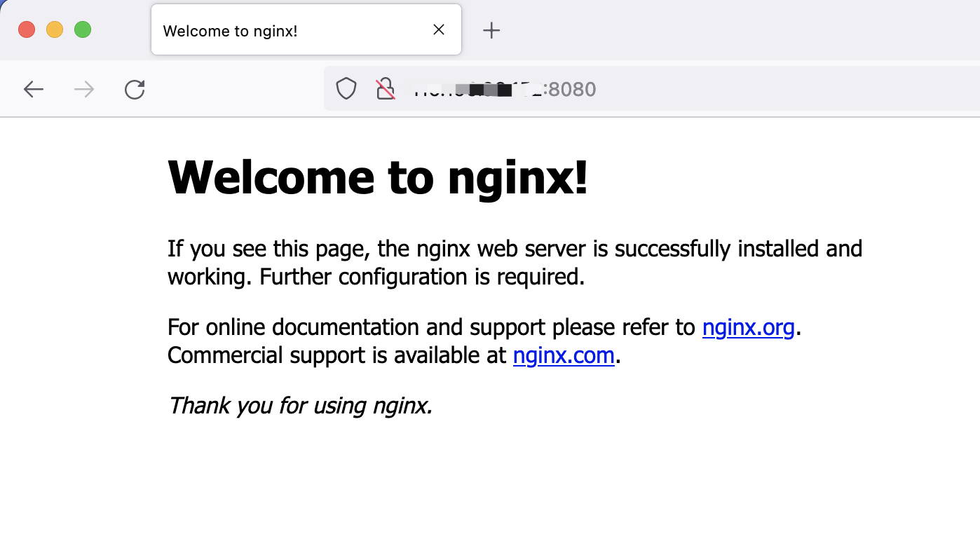
Task: Click the address bar showing port :8080
Action: pyautogui.click(x=652, y=89)
